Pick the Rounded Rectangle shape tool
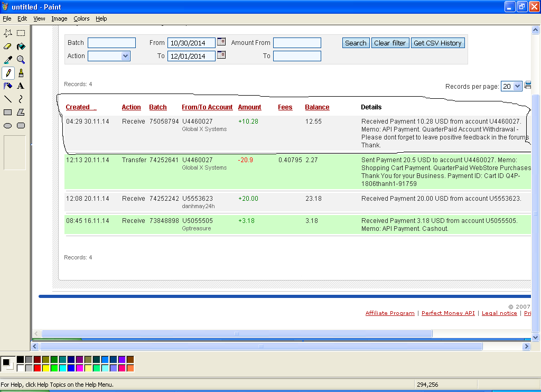This screenshot has width=541, height=392. pyautogui.click(x=21, y=125)
